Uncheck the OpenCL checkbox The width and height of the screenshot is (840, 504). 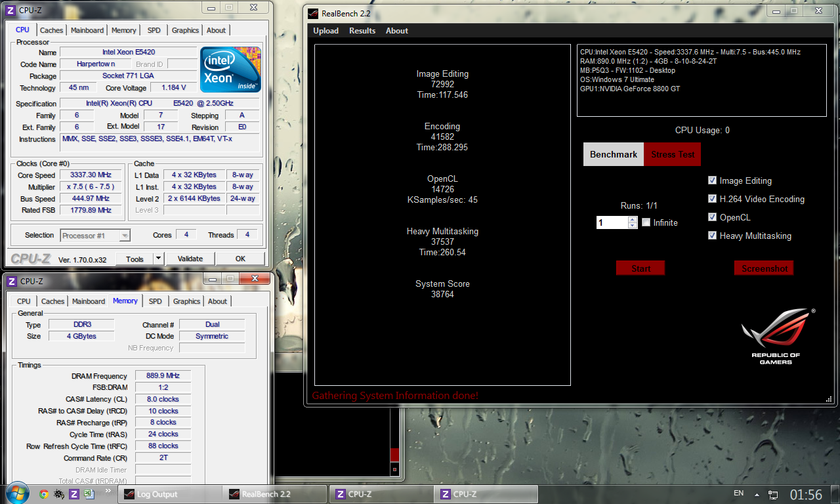[x=713, y=217]
